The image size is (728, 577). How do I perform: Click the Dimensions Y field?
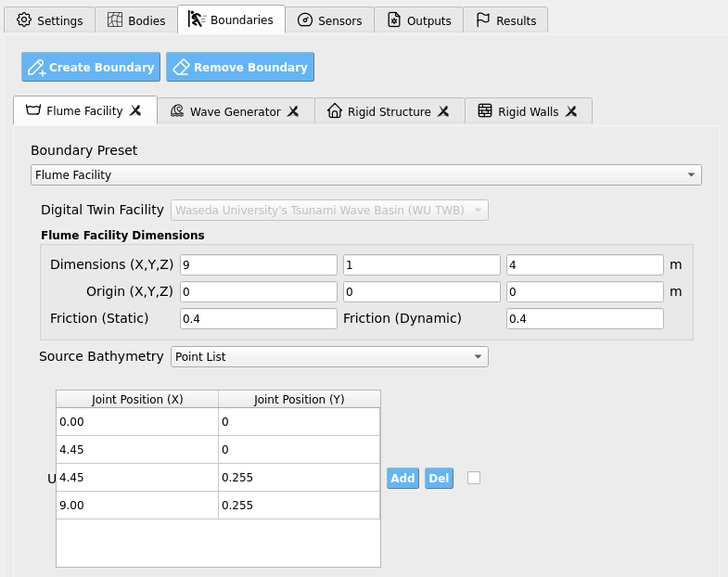(422, 264)
